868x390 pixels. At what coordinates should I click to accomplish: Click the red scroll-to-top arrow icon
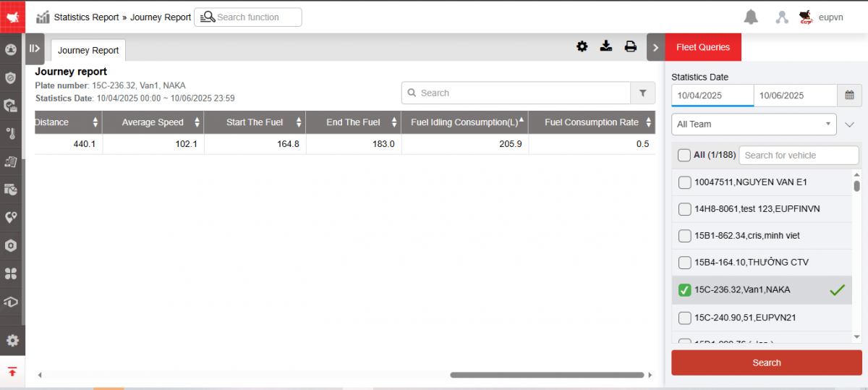pos(12,372)
